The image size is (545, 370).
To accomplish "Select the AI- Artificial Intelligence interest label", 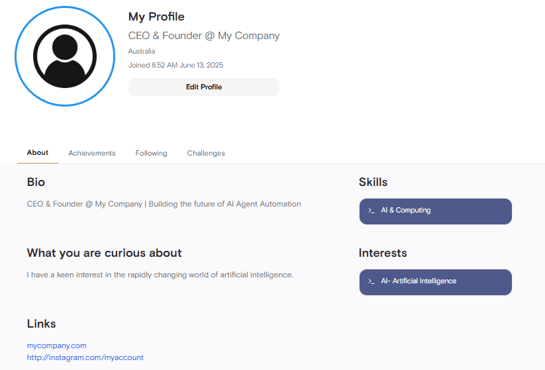I will click(418, 281).
